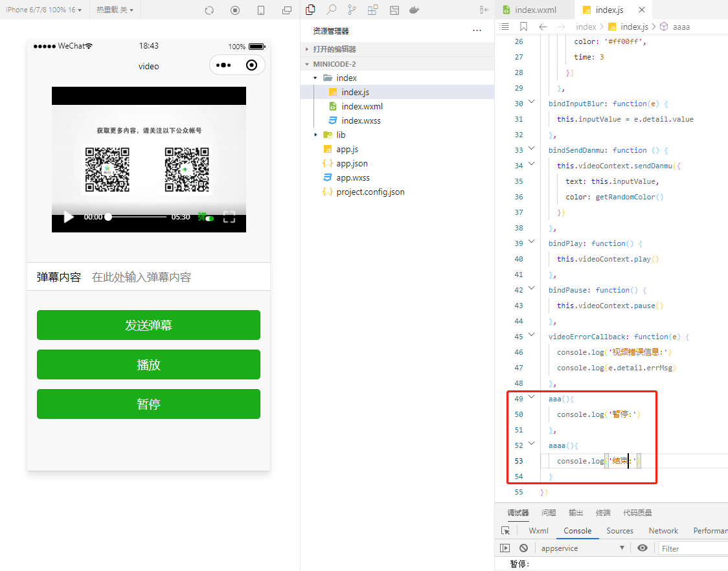Click the console Filter input
Viewport: 728px width, 571px height.
click(693, 548)
